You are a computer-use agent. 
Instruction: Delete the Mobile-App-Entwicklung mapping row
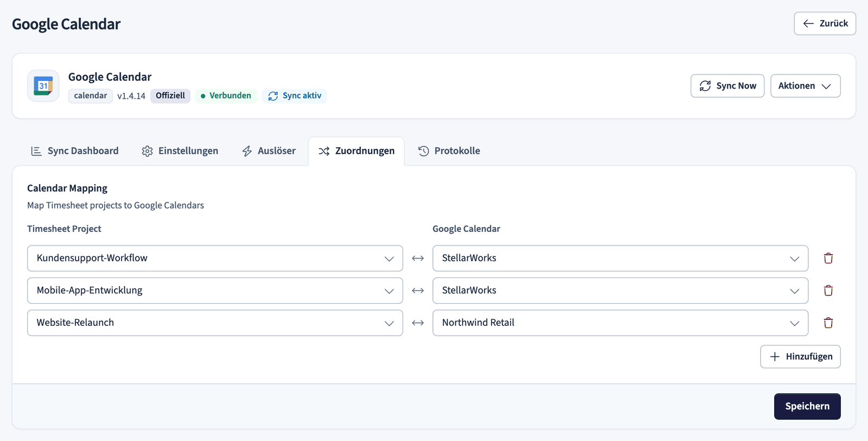point(828,291)
